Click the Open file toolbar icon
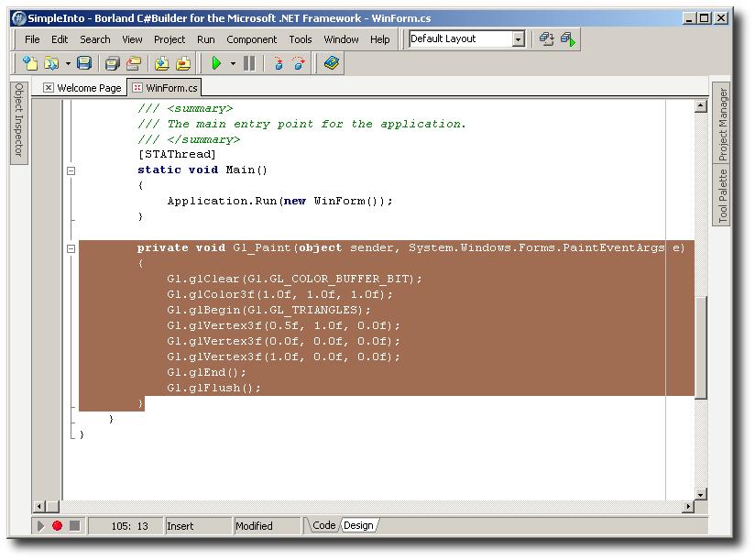This screenshot has width=755, height=560. [51, 63]
